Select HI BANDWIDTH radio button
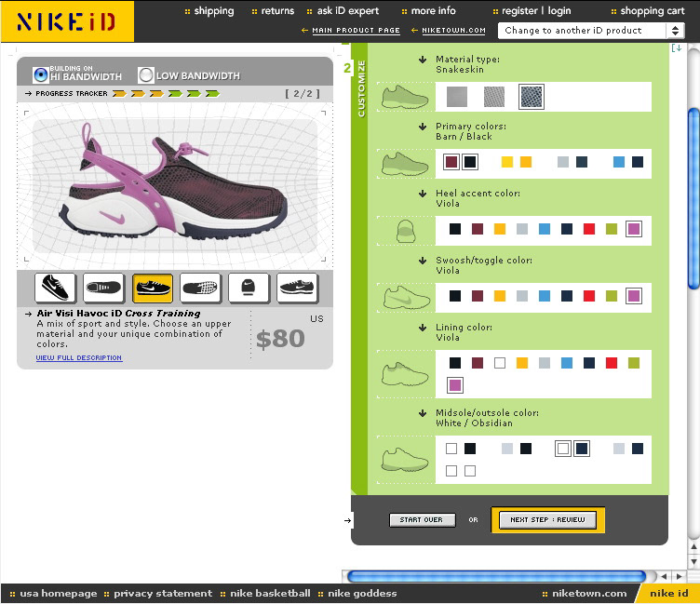Viewport: 700px width, 604px height. pos(41,74)
